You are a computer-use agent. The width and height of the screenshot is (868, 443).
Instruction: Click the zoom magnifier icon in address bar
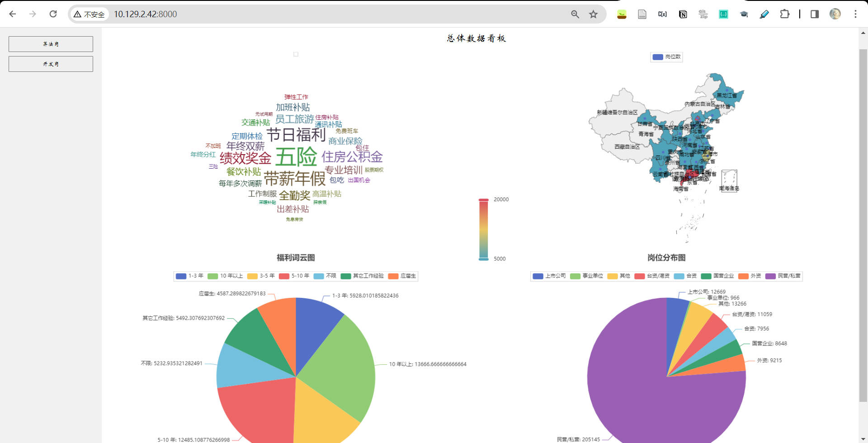point(575,14)
